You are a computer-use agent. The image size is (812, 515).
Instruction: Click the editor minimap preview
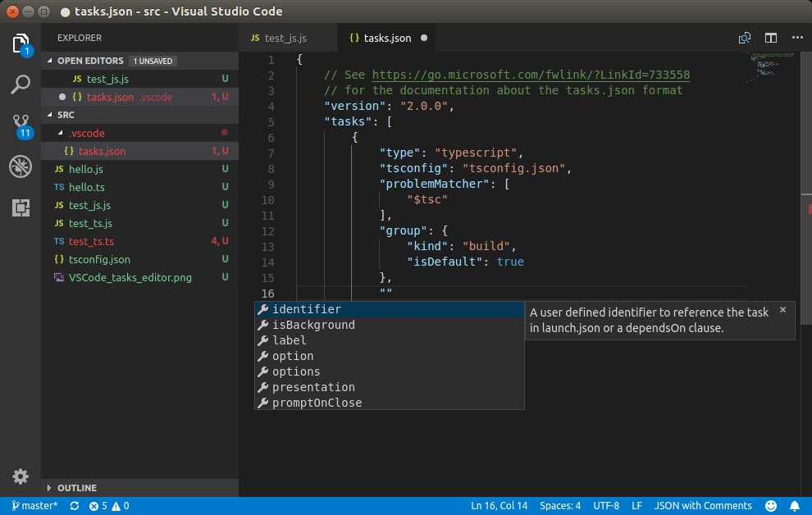pyautogui.click(x=772, y=67)
